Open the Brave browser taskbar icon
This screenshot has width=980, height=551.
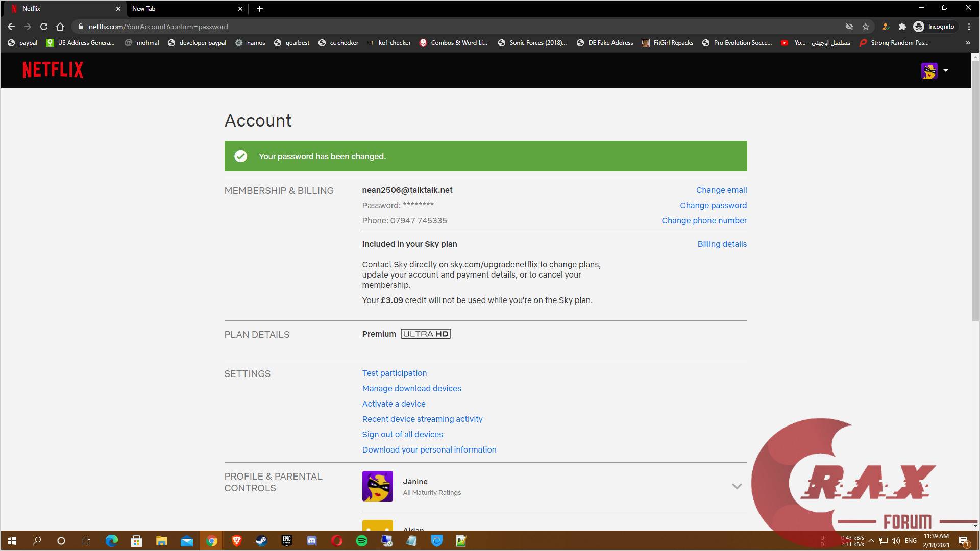[x=236, y=541]
